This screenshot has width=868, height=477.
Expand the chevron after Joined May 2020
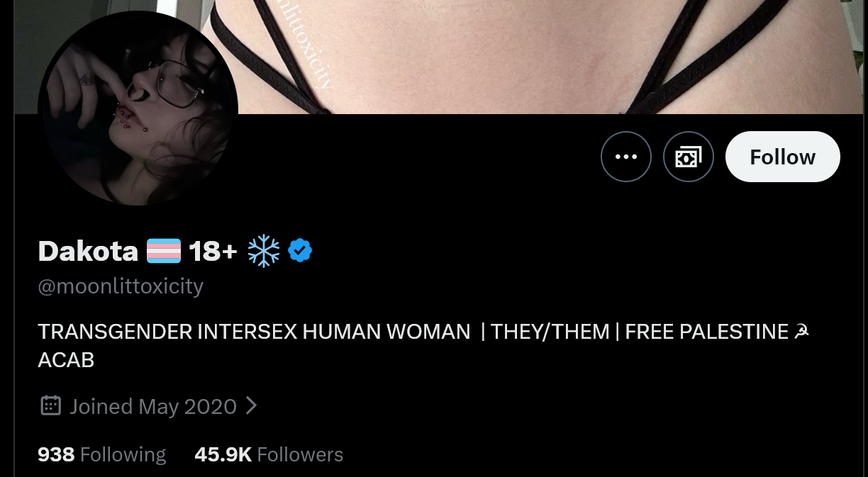pyautogui.click(x=251, y=405)
